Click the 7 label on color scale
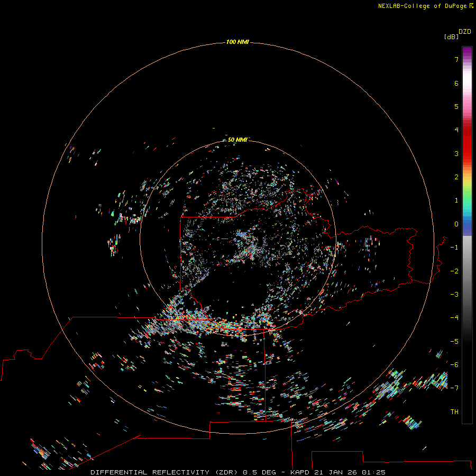The width and height of the screenshot is (476, 476). tap(456, 59)
